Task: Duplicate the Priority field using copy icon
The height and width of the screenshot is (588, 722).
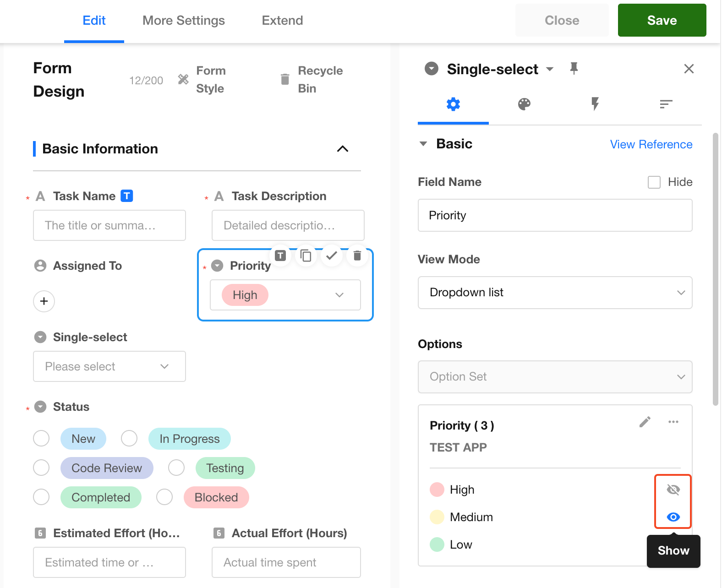Action: tap(306, 256)
